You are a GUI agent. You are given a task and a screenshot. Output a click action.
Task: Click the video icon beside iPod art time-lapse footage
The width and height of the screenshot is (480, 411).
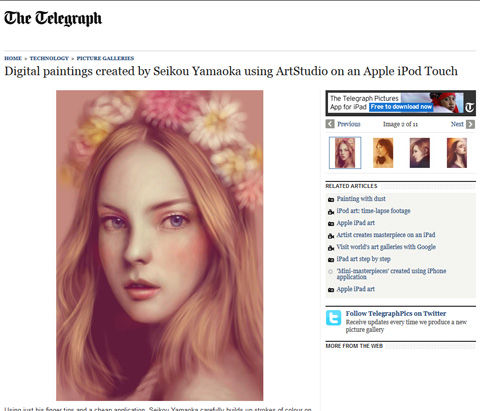tap(331, 212)
